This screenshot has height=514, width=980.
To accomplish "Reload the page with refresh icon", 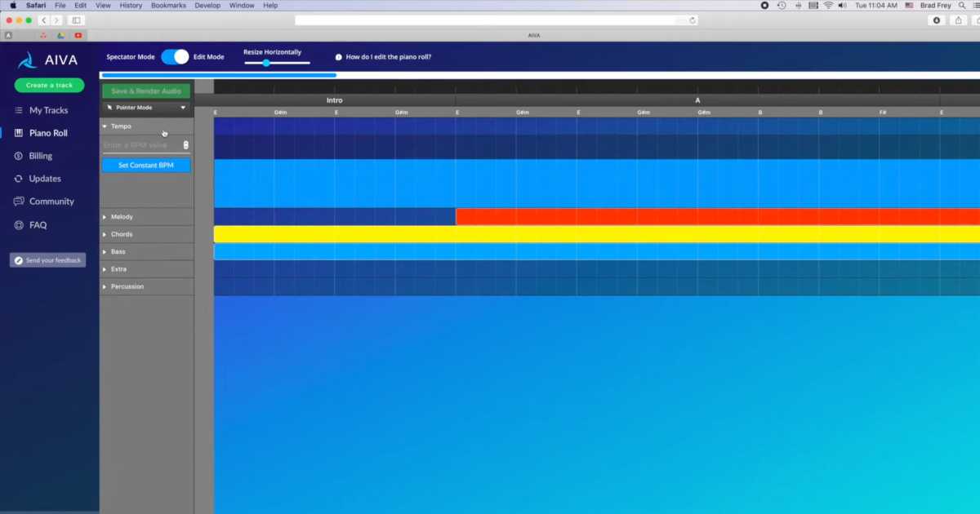I will tap(693, 20).
